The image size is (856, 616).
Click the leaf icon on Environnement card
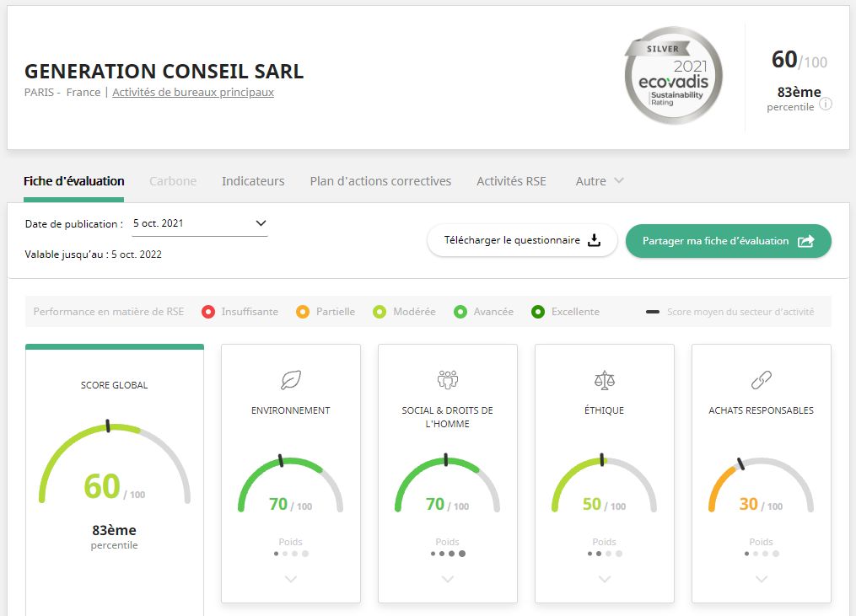[291, 379]
